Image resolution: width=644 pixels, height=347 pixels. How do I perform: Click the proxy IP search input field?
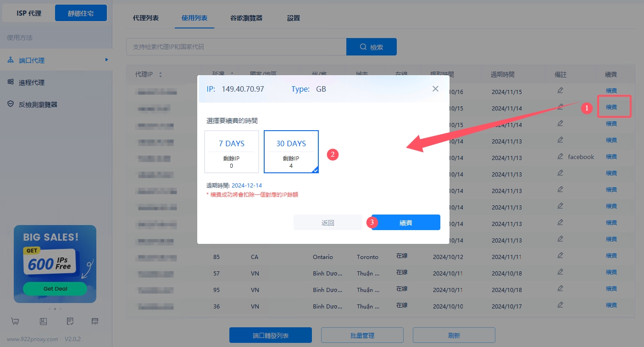point(236,47)
